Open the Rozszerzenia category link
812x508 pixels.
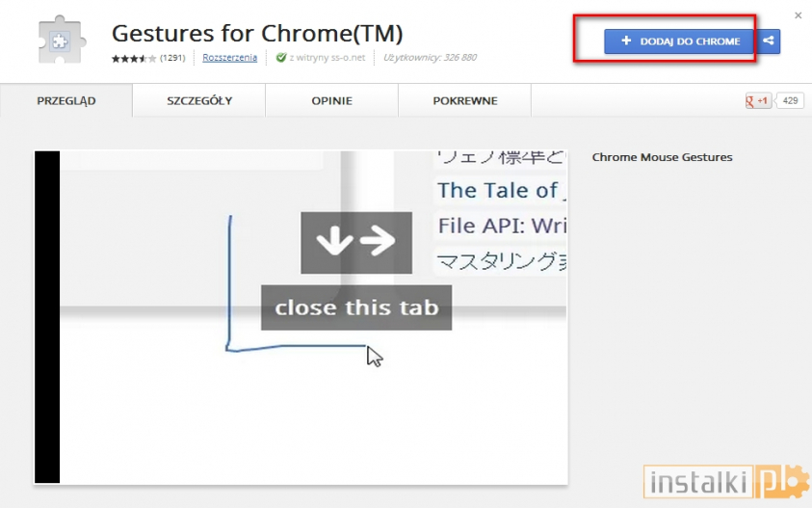point(229,58)
